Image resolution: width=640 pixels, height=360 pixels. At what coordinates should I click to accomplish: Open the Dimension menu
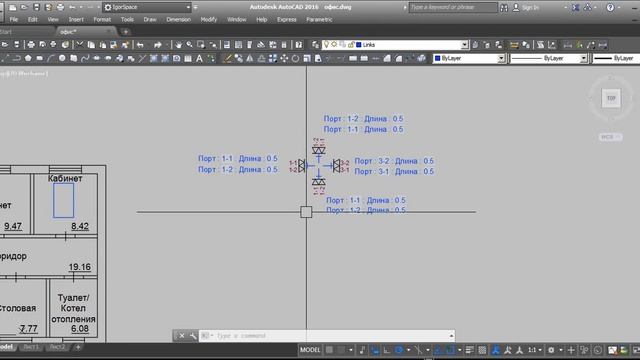pos(178,19)
